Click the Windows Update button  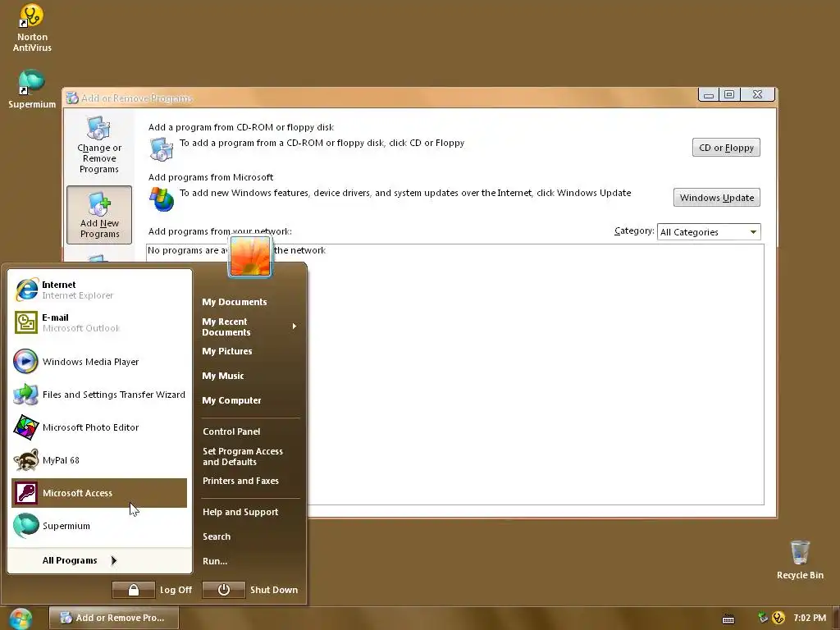[716, 197]
